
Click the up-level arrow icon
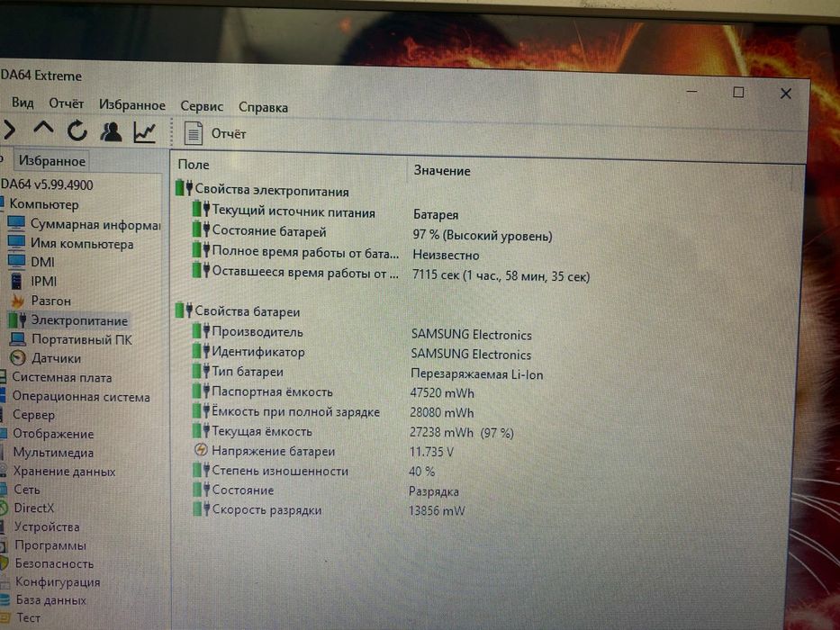43,129
